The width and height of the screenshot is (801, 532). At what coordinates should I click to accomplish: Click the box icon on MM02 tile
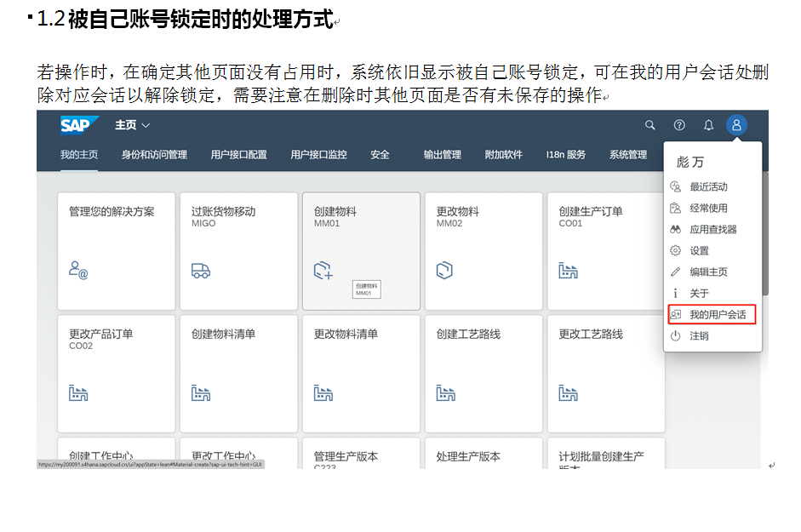click(x=445, y=271)
